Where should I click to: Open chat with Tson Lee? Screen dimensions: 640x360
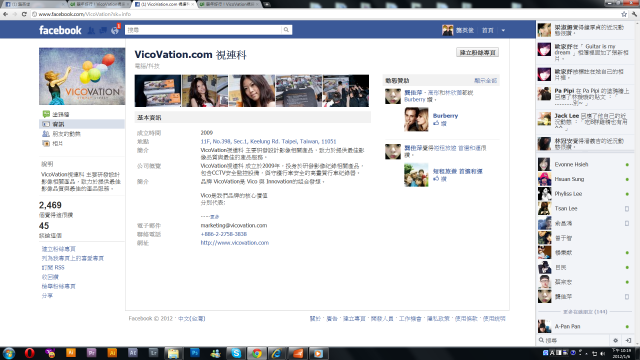pyautogui.click(x=584, y=209)
